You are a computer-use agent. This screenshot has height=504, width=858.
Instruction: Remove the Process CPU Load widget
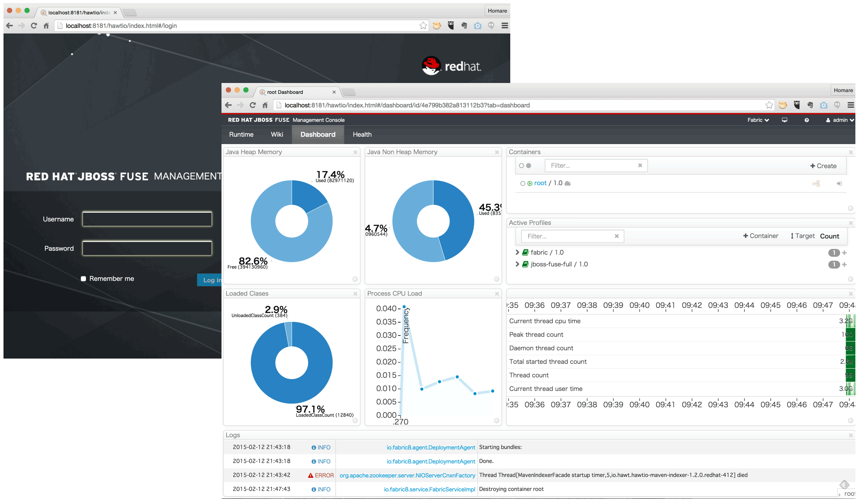(x=497, y=294)
